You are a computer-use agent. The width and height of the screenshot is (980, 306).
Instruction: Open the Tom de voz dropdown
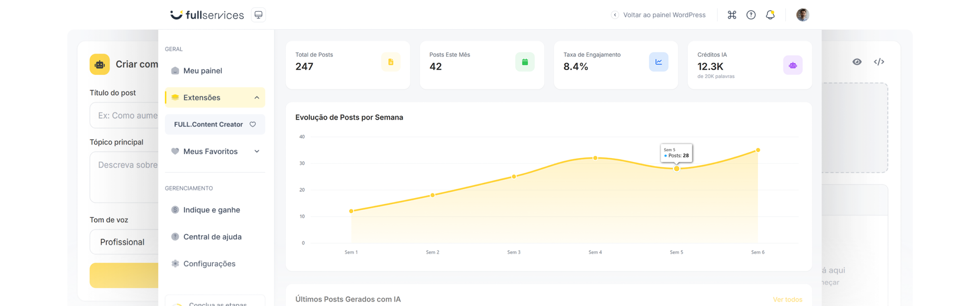pyautogui.click(x=124, y=242)
